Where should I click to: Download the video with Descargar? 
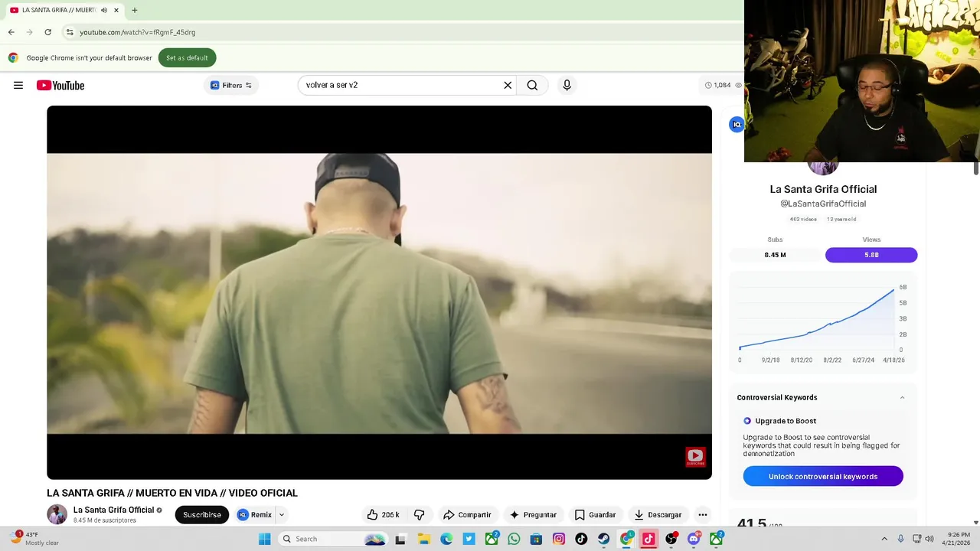(x=657, y=515)
